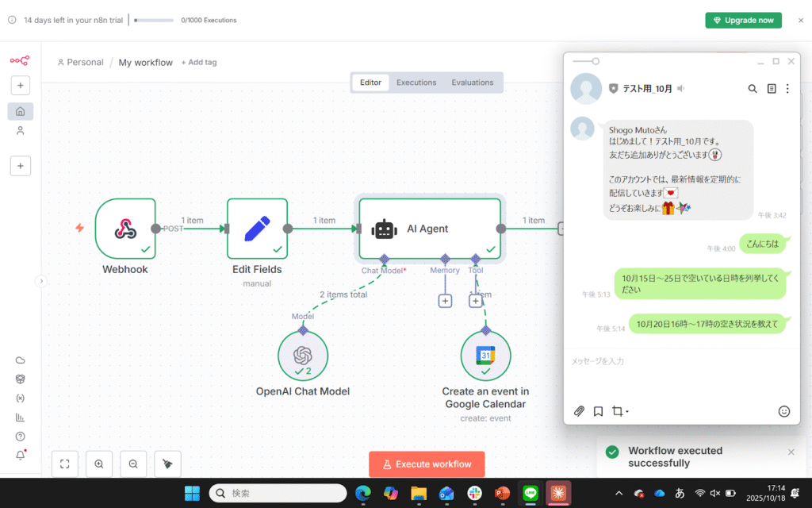Open the chat three-dot more menu

coord(787,89)
